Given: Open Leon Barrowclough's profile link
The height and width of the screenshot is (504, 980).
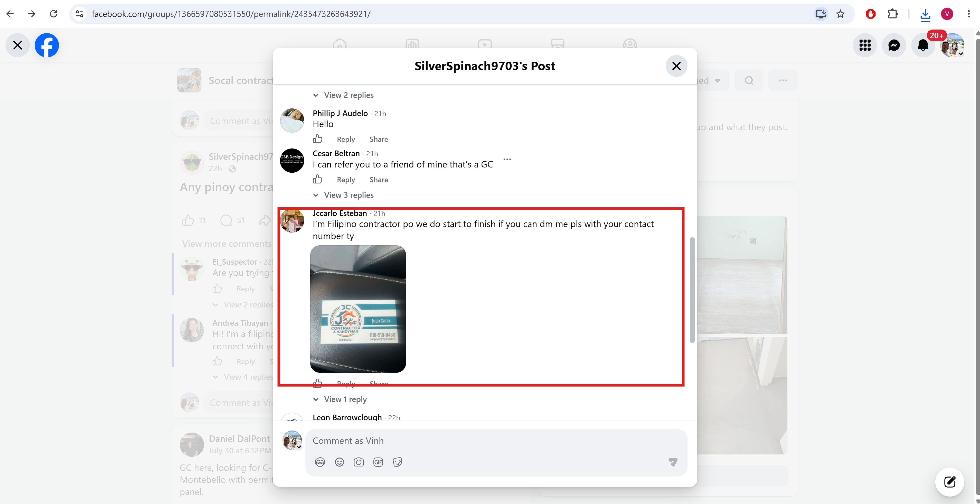Looking at the screenshot, I should click(347, 417).
